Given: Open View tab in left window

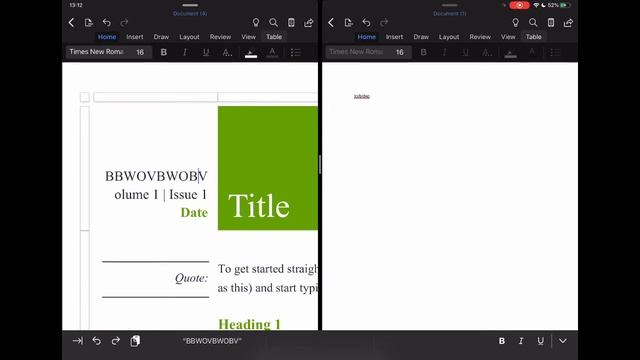Looking at the screenshot, I should (x=248, y=37).
